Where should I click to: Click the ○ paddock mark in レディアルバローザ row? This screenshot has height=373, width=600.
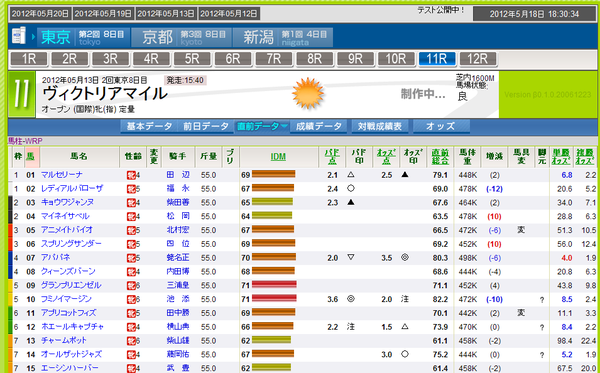pos(351,188)
